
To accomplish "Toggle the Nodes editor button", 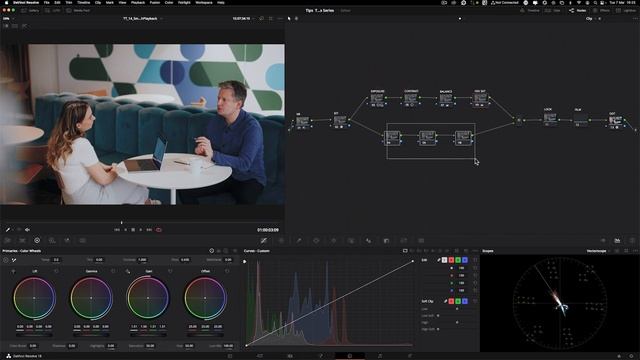I will coord(578,11).
